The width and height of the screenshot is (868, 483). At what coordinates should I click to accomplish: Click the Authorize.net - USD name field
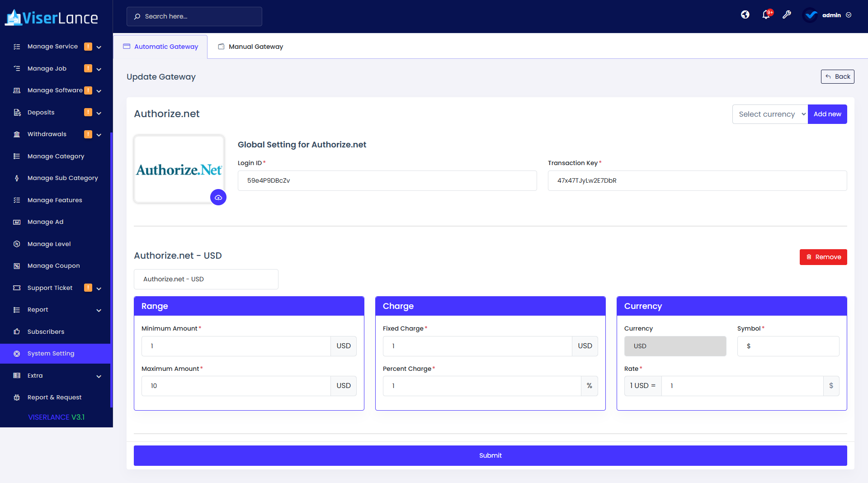coord(206,279)
